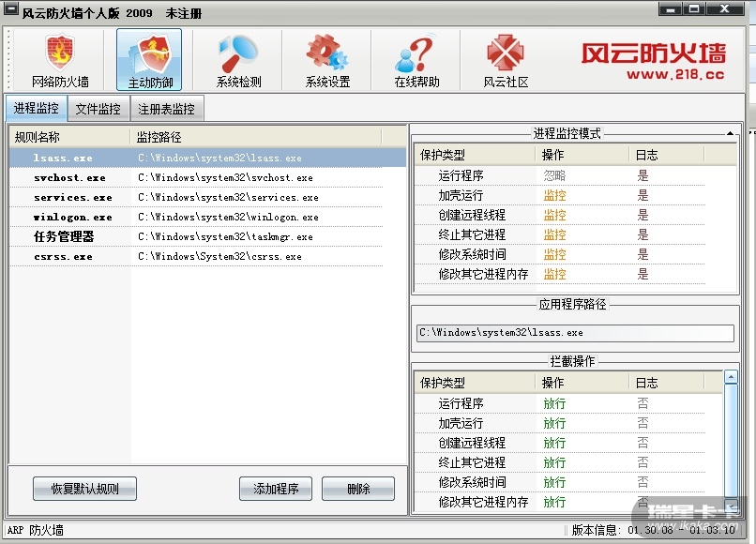Screen dimensions: 756x544
Task: Open the 网络防火墙 network firewall icon
Action: [60, 60]
